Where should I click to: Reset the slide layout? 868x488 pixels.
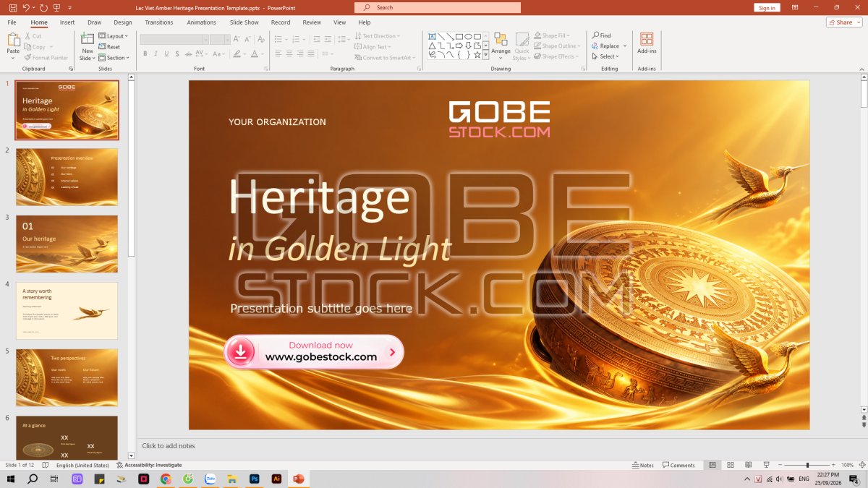109,46
